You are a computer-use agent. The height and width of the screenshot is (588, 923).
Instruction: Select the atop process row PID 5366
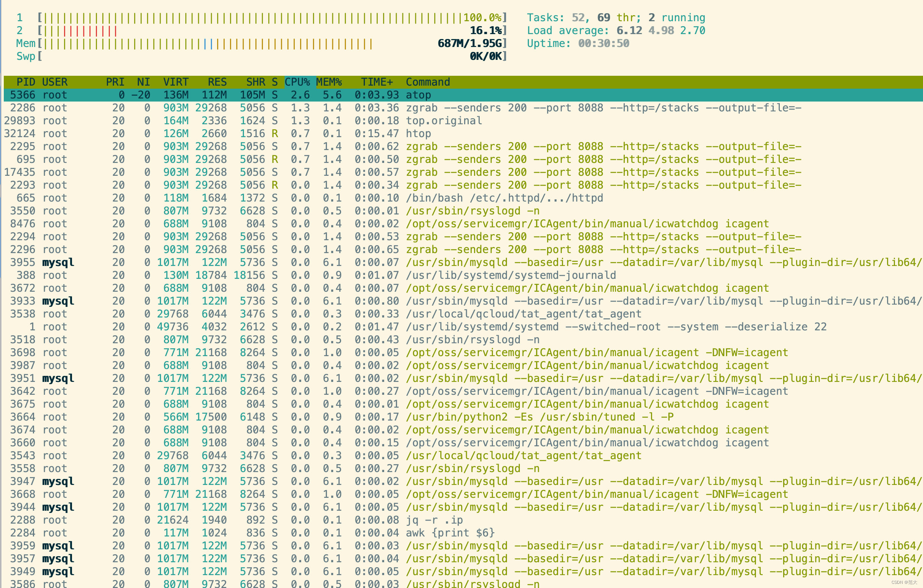point(463,95)
